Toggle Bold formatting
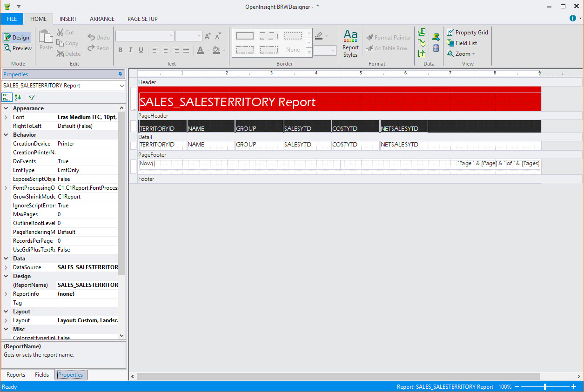 tap(120, 50)
